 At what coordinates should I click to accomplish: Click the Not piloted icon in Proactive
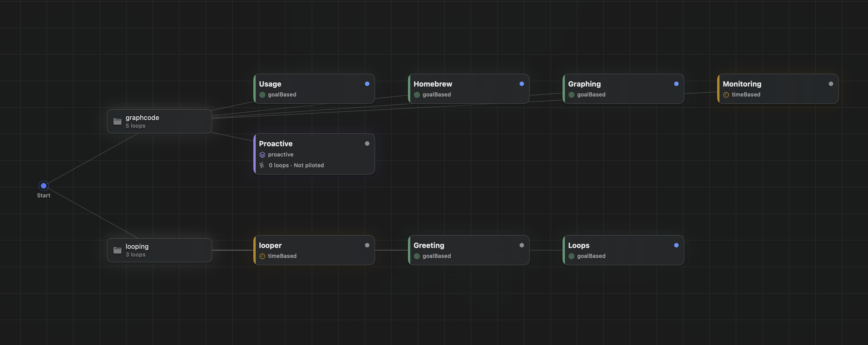tap(262, 165)
